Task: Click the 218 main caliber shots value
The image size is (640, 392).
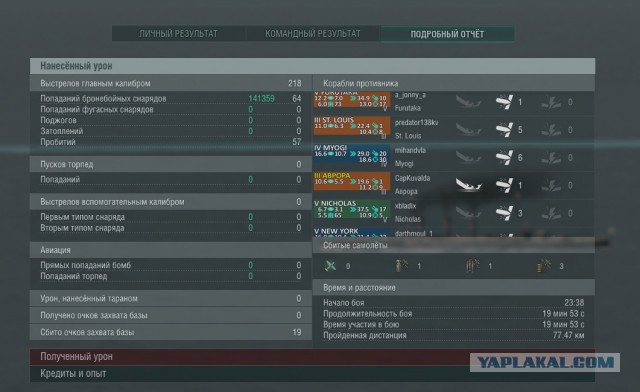Action: click(295, 83)
